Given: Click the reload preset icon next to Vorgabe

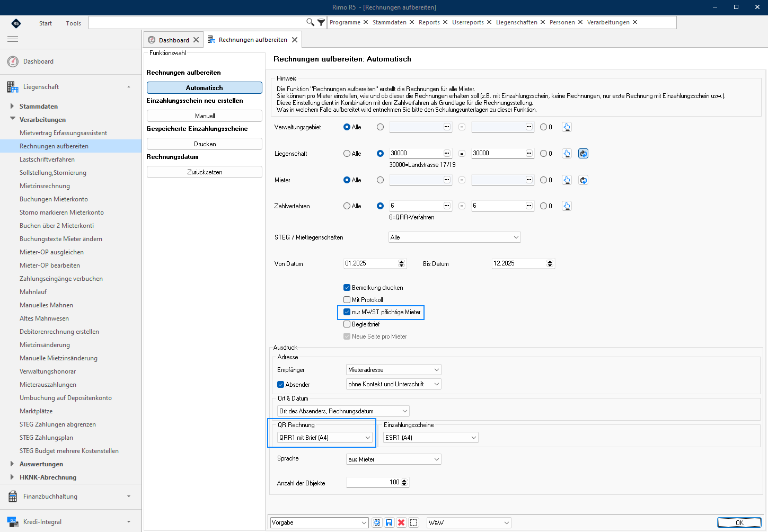Looking at the screenshot, I should pyautogui.click(x=377, y=522).
